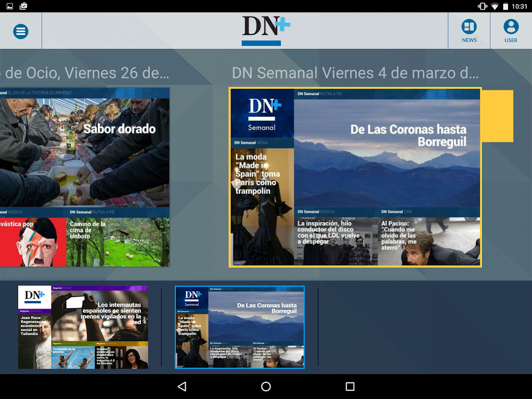Image resolution: width=532 pixels, height=399 pixels.
Task: Open the hamburger menu
Action: (21, 31)
